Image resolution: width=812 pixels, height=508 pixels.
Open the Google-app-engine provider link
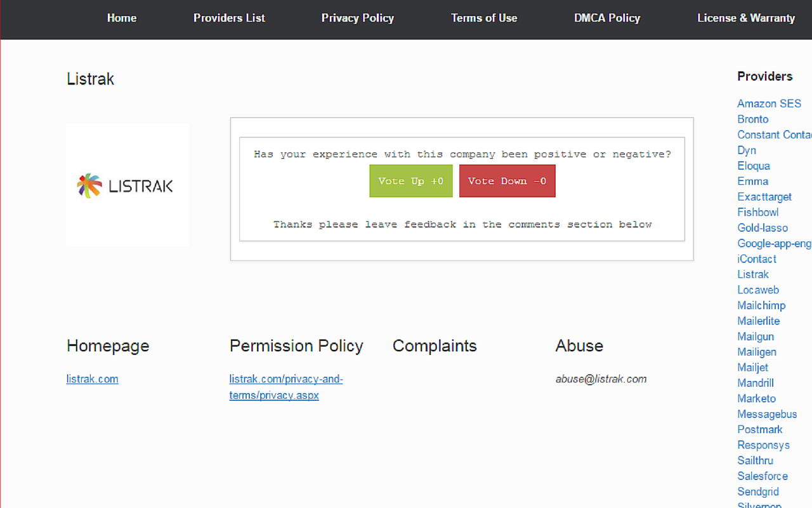(775, 243)
